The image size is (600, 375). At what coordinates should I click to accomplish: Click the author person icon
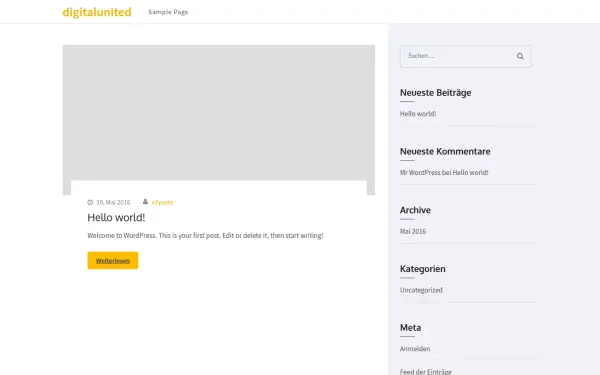(x=145, y=201)
